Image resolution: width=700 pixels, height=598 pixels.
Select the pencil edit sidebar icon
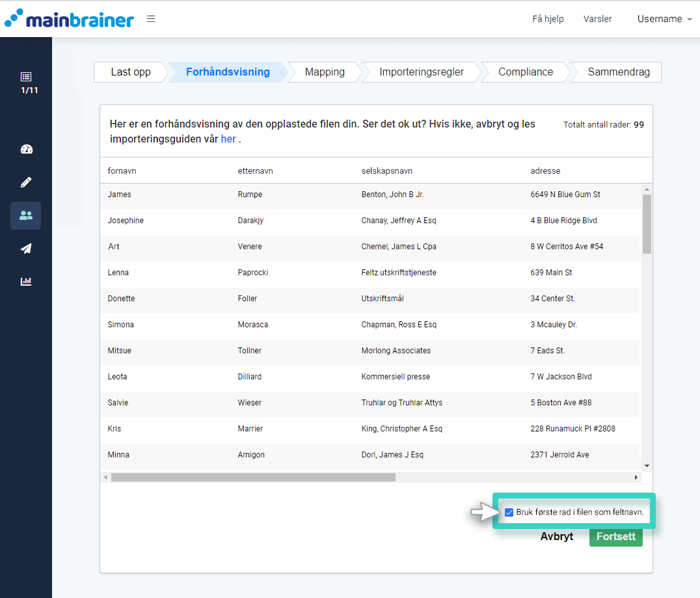(x=26, y=182)
